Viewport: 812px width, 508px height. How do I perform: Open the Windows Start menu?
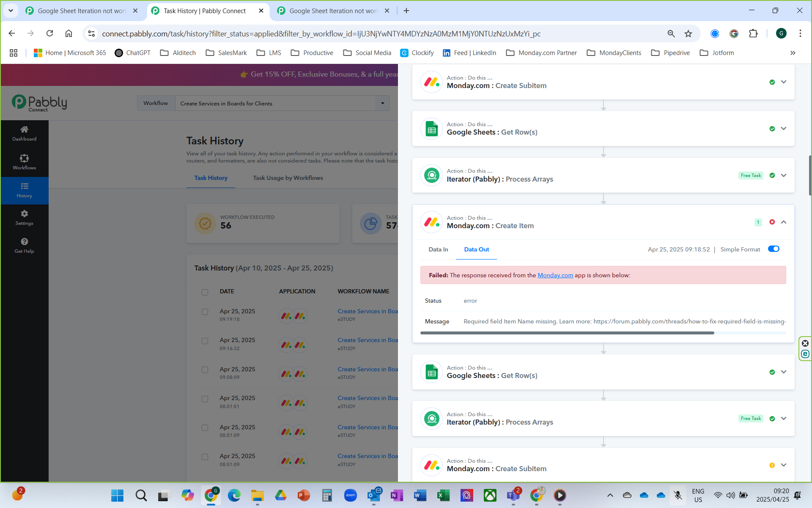117,495
